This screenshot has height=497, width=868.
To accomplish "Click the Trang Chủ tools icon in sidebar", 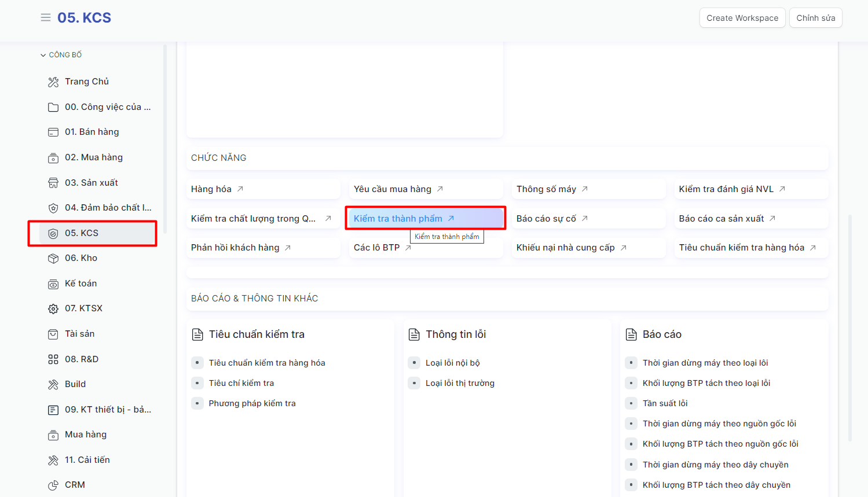I will (53, 82).
